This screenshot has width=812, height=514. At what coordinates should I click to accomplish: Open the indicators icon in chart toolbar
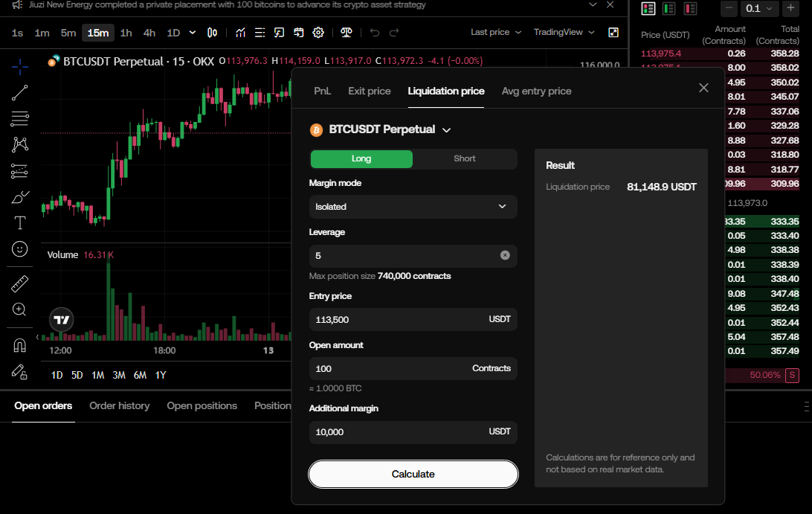240,33
